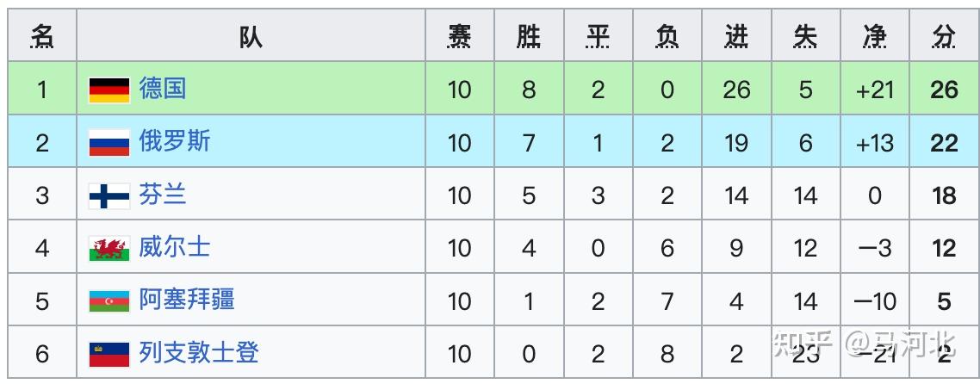Image resolution: width=980 pixels, height=384 pixels.
Task: Click the Russia flag icon
Action: pos(109,143)
